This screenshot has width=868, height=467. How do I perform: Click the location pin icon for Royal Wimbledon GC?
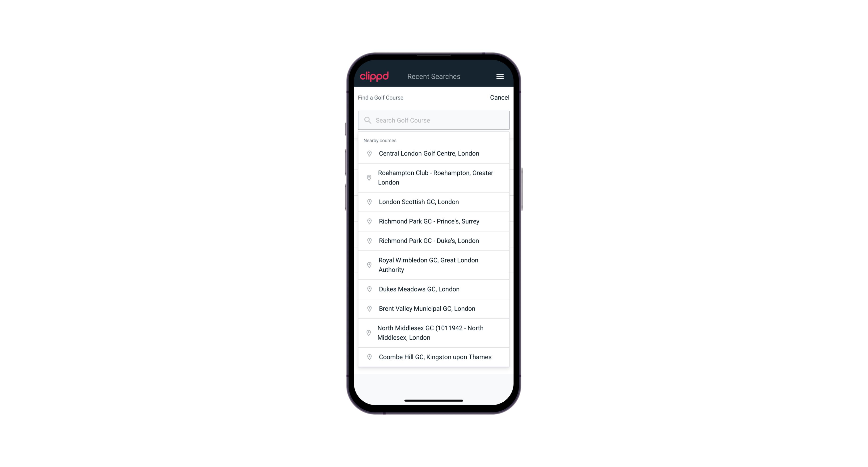pos(369,265)
